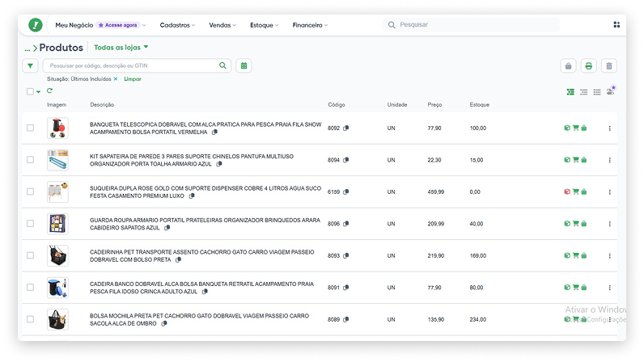Copy product code 8092 with copy icon

346,128
